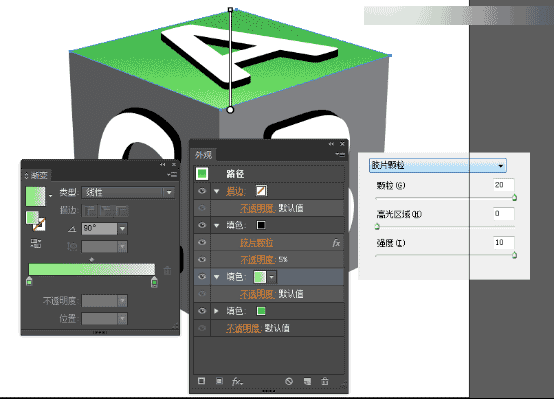Screen dimensions: 554x399
Task: Expand the green 填色 row triangle
Action: click(217, 311)
